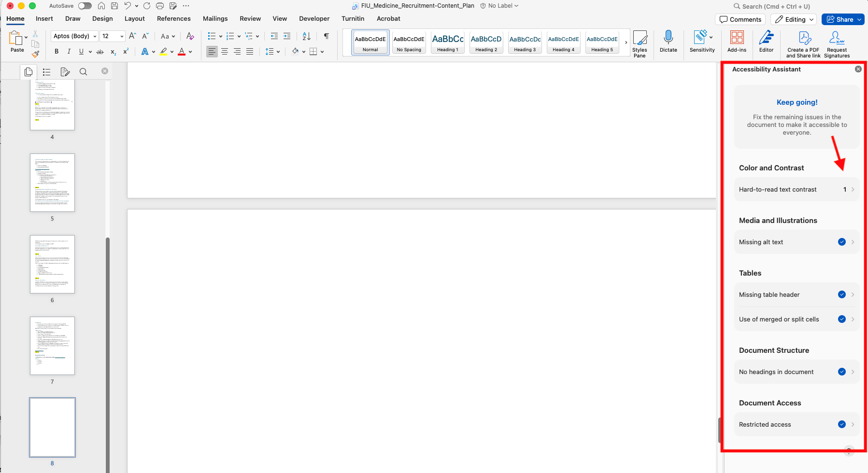Viewport: 868px width, 473px height.
Task: Open reviewing pane in sidebar
Action: [x=65, y=72]
